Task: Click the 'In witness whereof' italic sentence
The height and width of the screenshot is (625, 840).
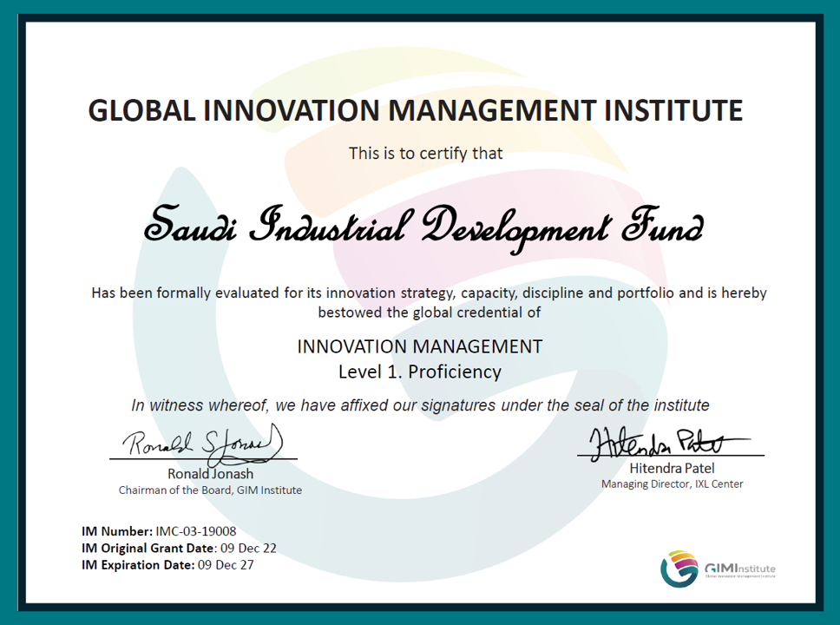Action: point(421,405)
